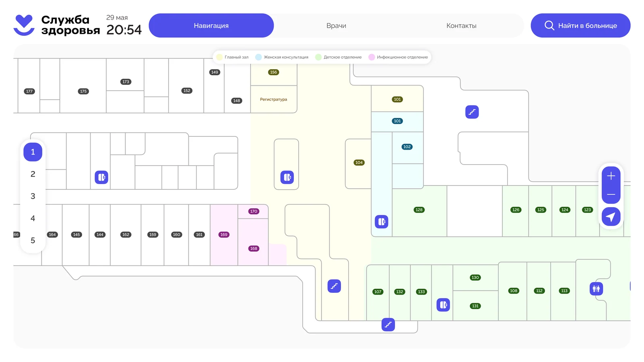Click the exit door icon beside room 128
Image resolution: width=644 pixels, height=362 pixels.
point(382,222)
